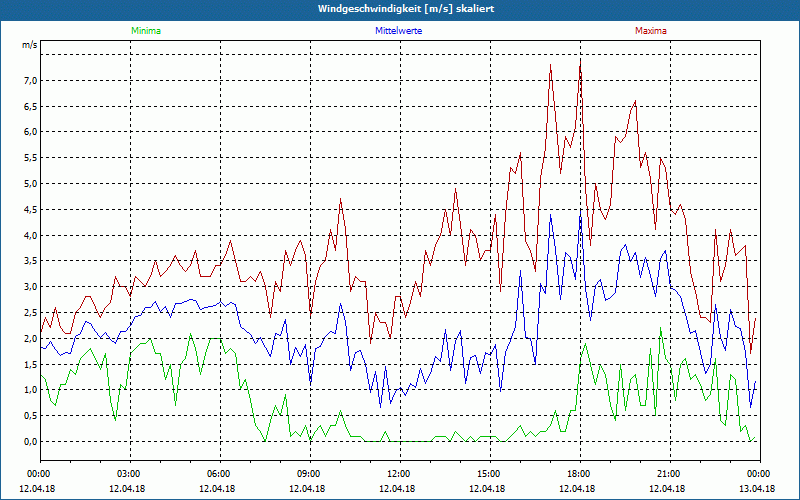Viewport: 800px width, 500px height.
Task: Click the 1,0 y-axis value
Action: point(30,390)
